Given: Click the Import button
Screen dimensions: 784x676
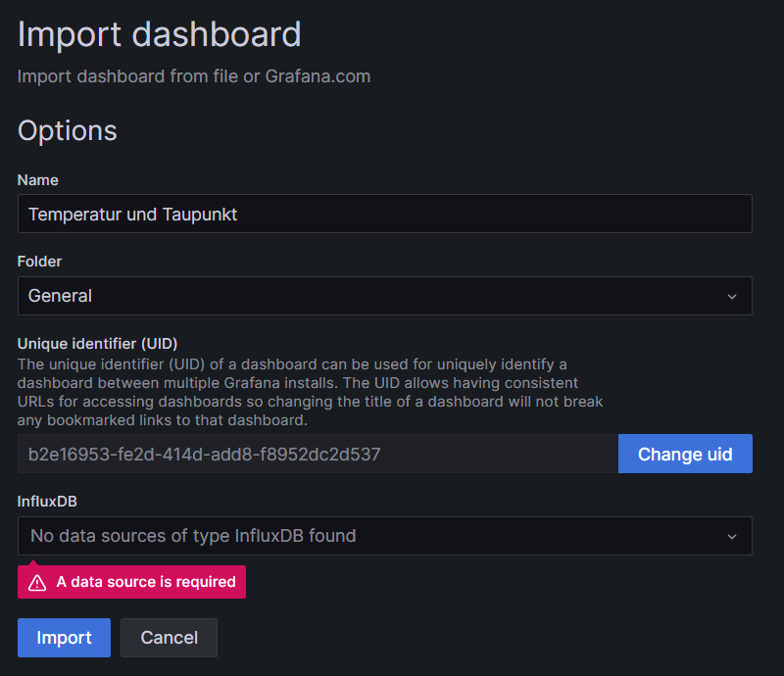Looking at the screenshot, I should click(64, 638).
